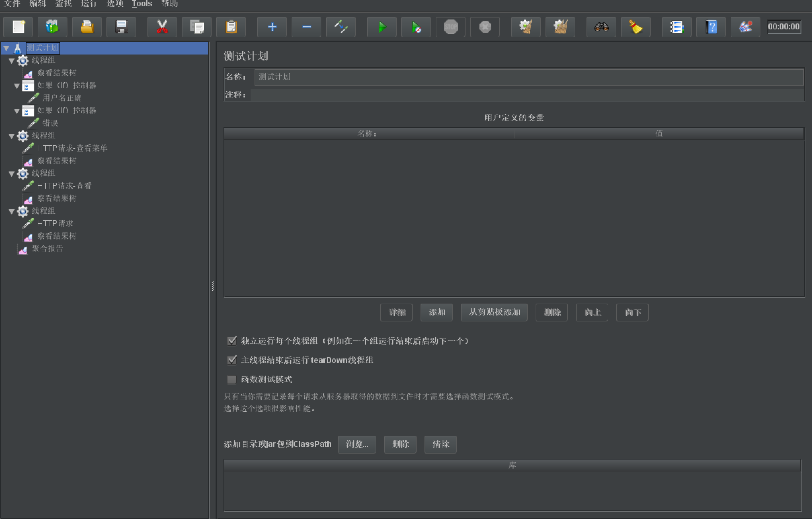Click the blue plus Expand All icon

272,27
